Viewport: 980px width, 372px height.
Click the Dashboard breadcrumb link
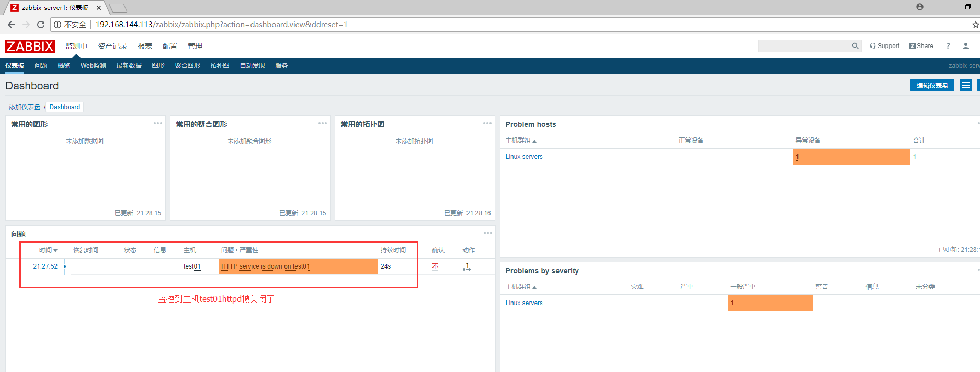(65, 107)
